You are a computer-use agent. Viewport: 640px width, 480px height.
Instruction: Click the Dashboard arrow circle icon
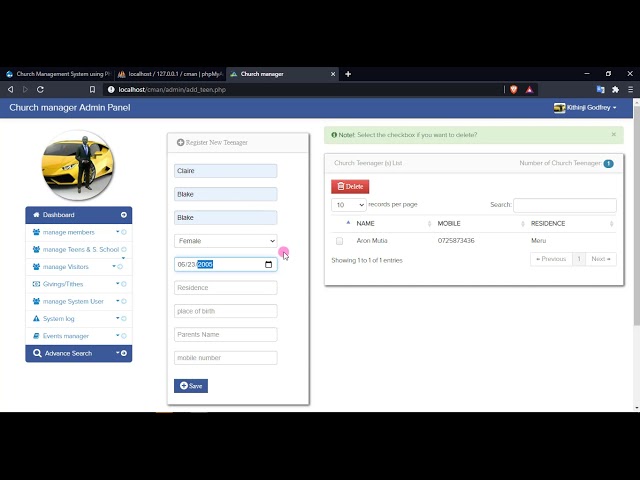click(124, 215)
